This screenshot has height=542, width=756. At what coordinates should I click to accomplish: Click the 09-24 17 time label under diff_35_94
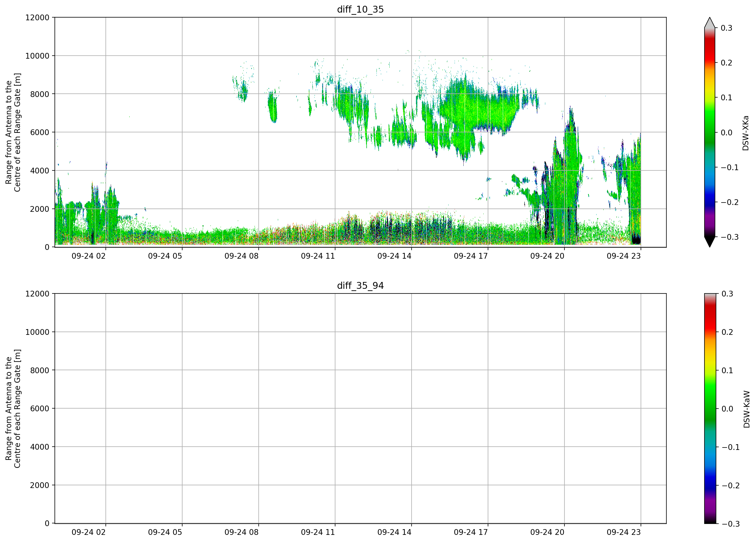(471, 532)
